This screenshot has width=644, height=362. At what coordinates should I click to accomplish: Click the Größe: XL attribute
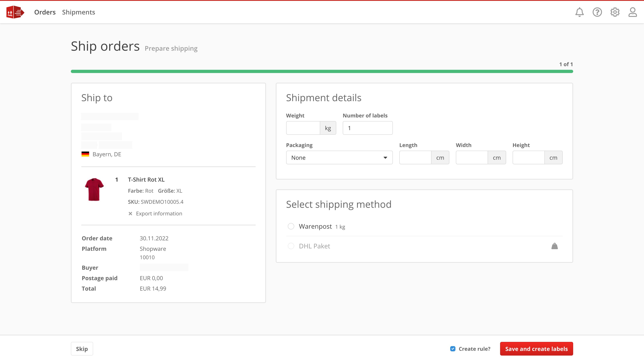[x=170, y=191]
